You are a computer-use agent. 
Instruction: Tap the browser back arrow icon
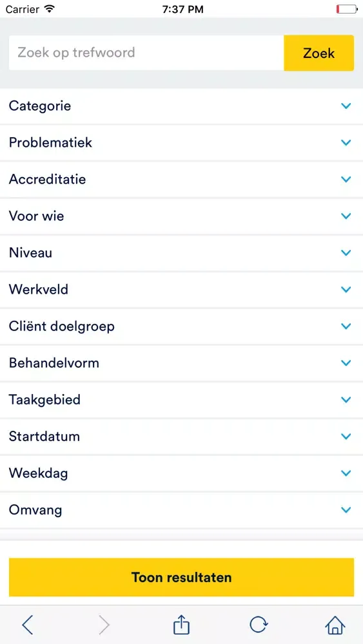27,625
